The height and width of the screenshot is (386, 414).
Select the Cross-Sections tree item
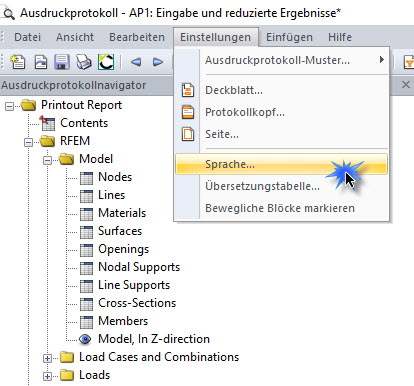point(137,303)
